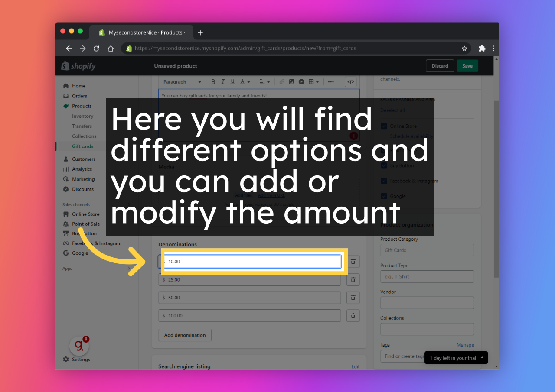Open browser extensions puzzle icon
Image resolution: width=555 pixels, height=392 pixels.
point(482,49)
